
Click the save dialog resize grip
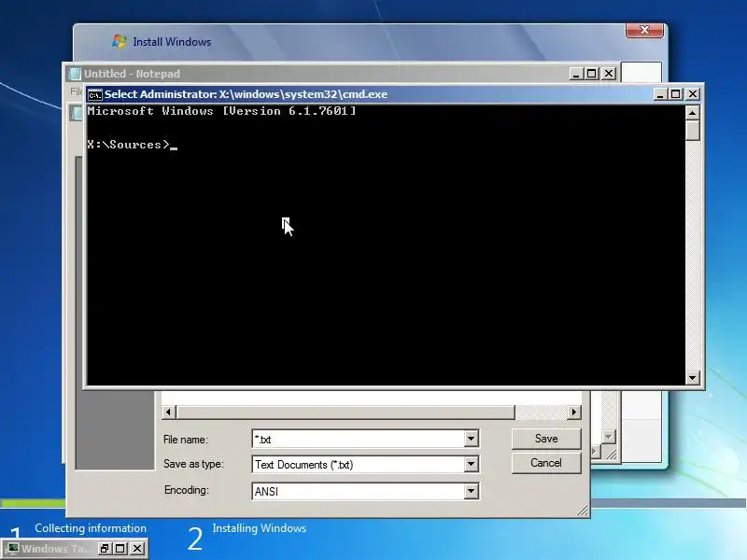click(x=583, y=511)
